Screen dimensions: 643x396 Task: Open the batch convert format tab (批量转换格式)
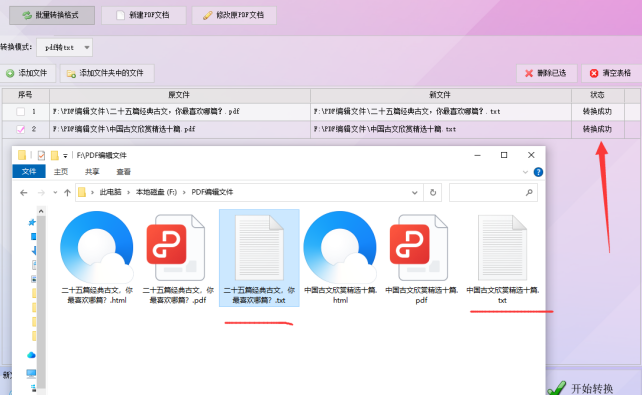(x=52, y=16)
